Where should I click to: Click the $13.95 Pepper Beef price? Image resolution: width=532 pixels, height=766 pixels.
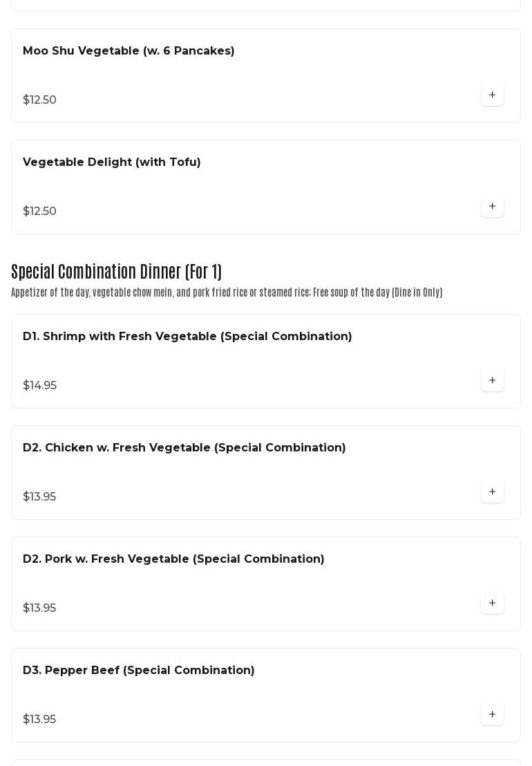point(39,720)
